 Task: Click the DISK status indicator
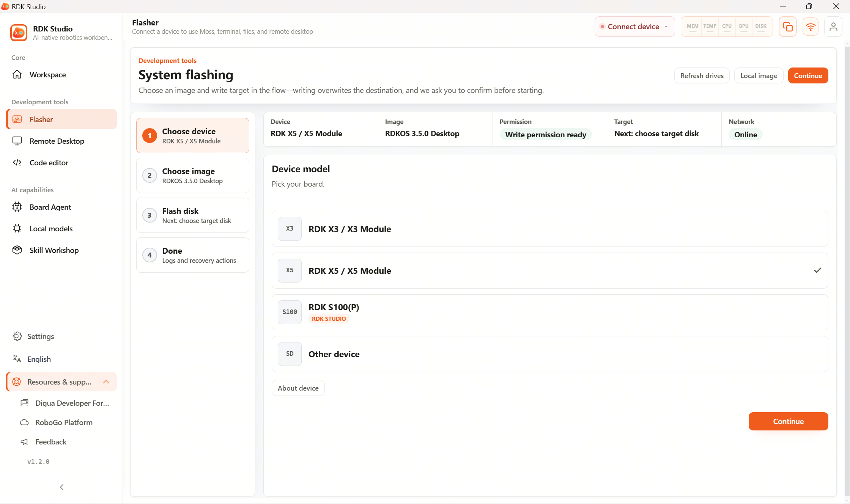761,27
